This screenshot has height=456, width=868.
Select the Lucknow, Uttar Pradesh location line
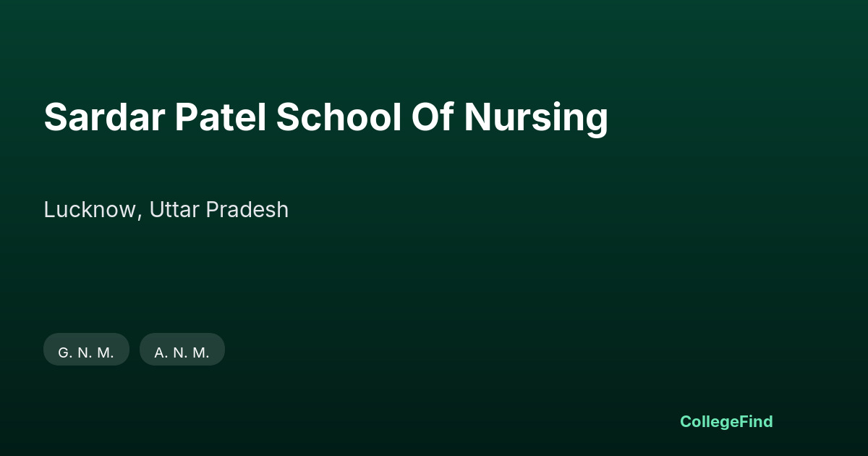tap(166, 210)
